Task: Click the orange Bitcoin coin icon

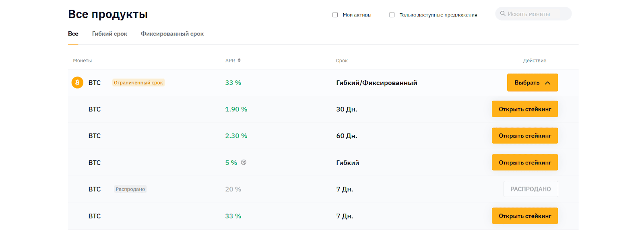Action: coord(77,82)
